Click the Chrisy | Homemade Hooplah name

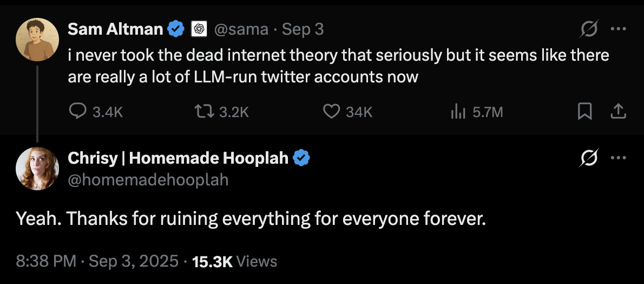click(178, 158)
